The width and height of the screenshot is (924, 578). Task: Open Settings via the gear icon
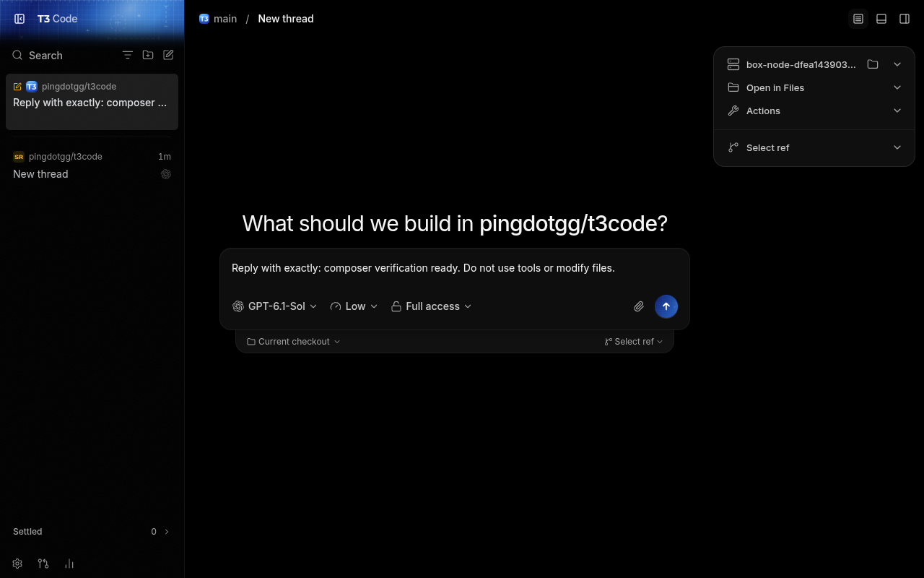[x=17, y=564]
